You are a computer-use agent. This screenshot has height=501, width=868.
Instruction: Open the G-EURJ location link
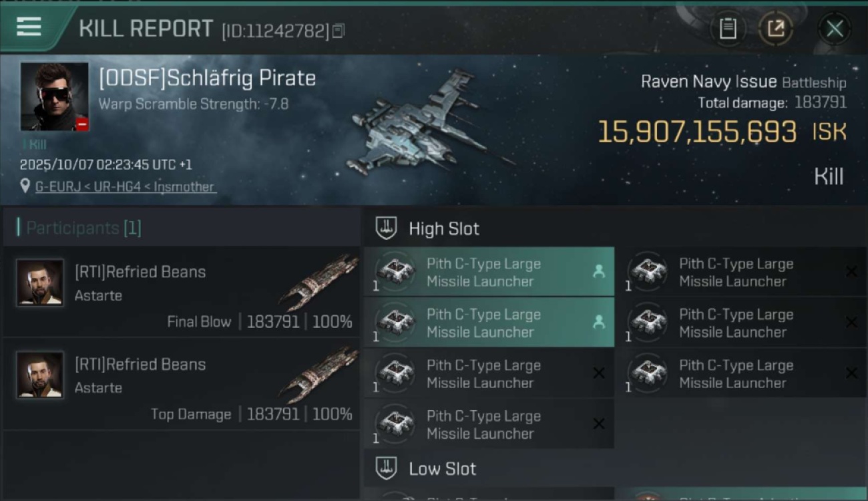pos(126,187)
